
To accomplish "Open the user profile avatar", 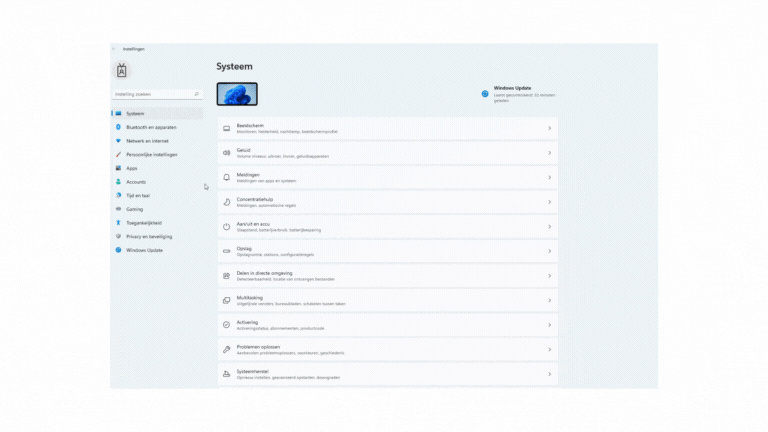I will (121, 71).
